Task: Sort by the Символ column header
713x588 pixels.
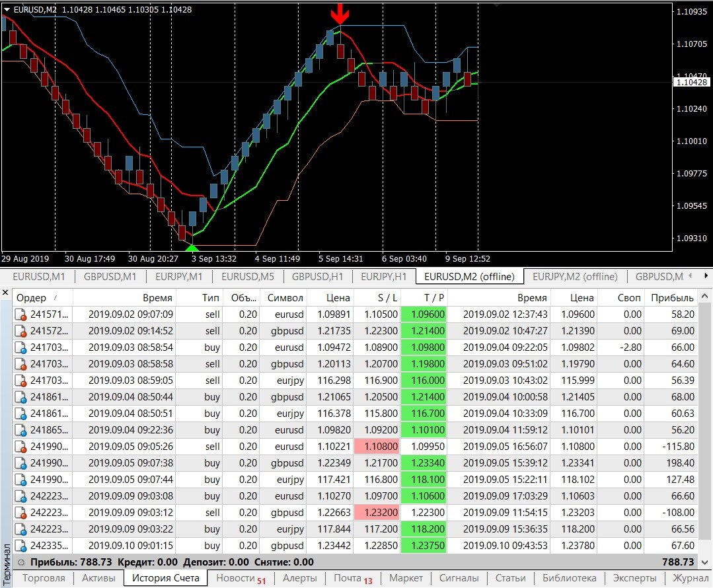Action: pyautogui.click(x=283, y=297)
